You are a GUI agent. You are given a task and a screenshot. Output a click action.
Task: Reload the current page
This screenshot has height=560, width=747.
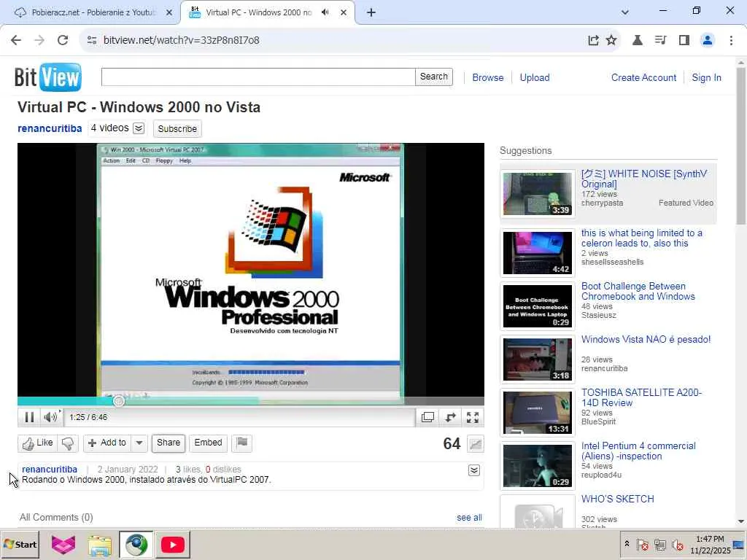[63, 40]
